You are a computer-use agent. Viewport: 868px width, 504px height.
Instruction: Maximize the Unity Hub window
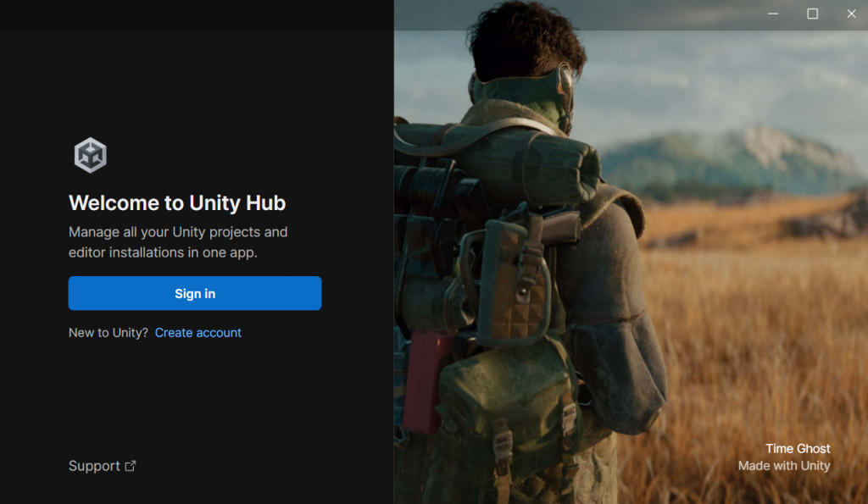(812, 14)
